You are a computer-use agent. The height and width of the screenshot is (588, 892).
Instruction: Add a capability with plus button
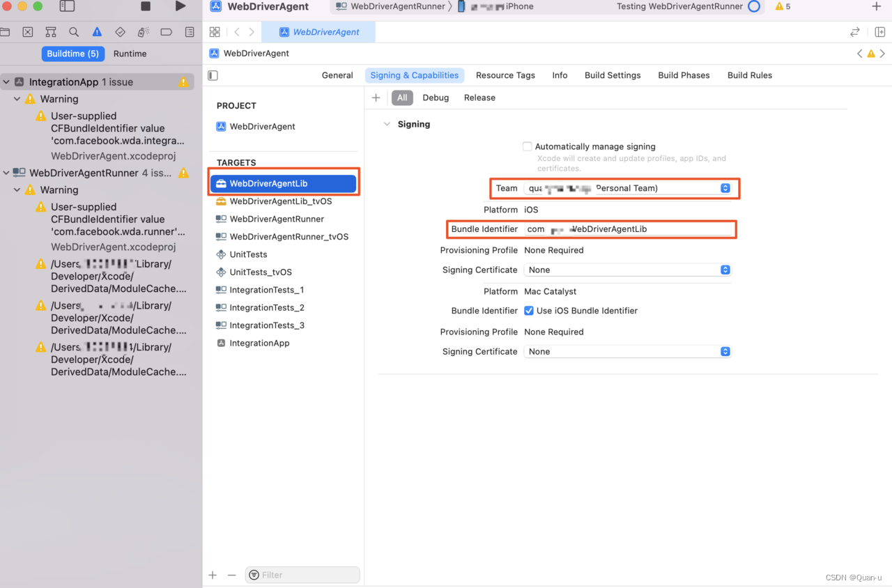pos(376,98)
